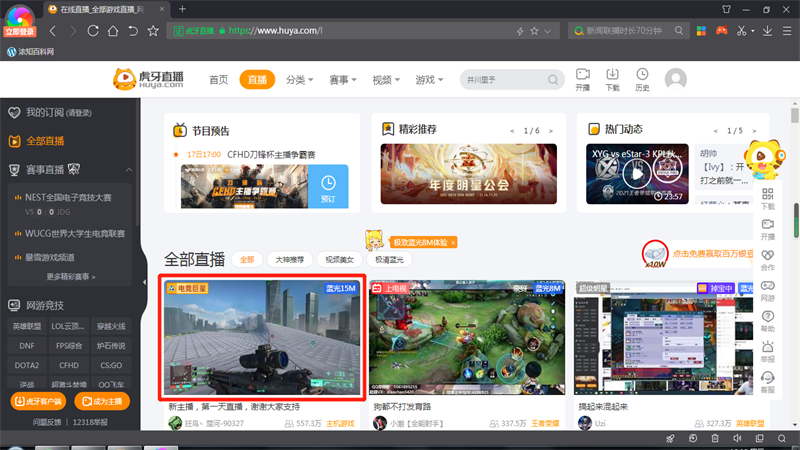Click 客服 customer service headset icon
The image size is (800, 450).
click(767, 382)
